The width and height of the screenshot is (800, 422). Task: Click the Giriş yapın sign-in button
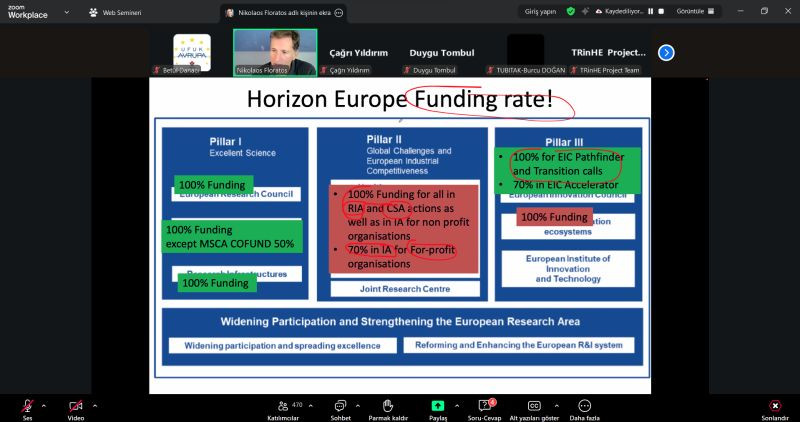click(540, 11)
